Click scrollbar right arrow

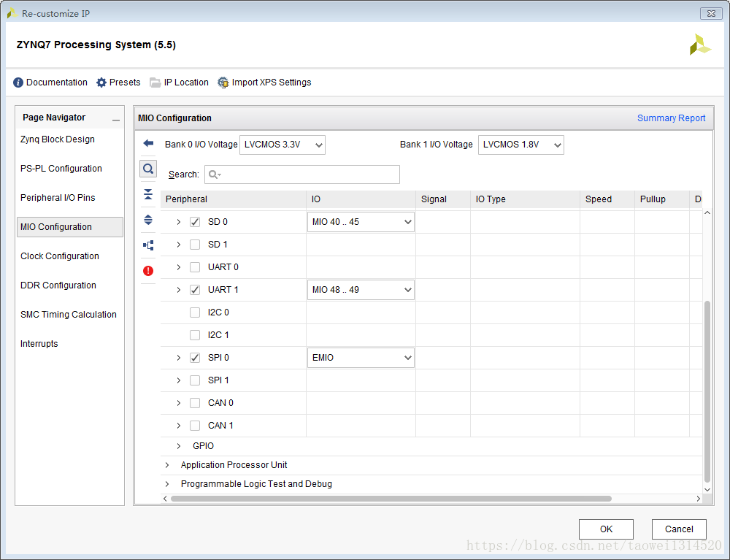click(x=698, y=499)
